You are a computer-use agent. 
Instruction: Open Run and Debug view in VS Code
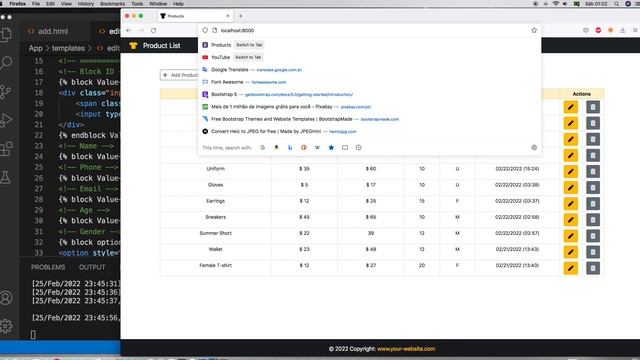6,120
